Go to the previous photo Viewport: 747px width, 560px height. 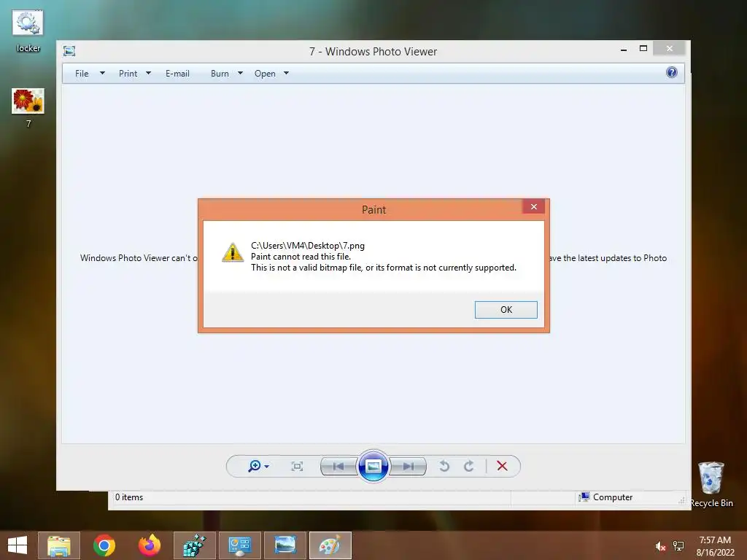[x=338, y=466]
